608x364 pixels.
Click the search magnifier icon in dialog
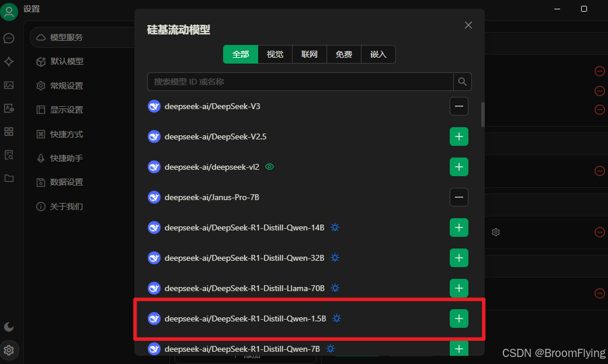click(x=462, y=82)
